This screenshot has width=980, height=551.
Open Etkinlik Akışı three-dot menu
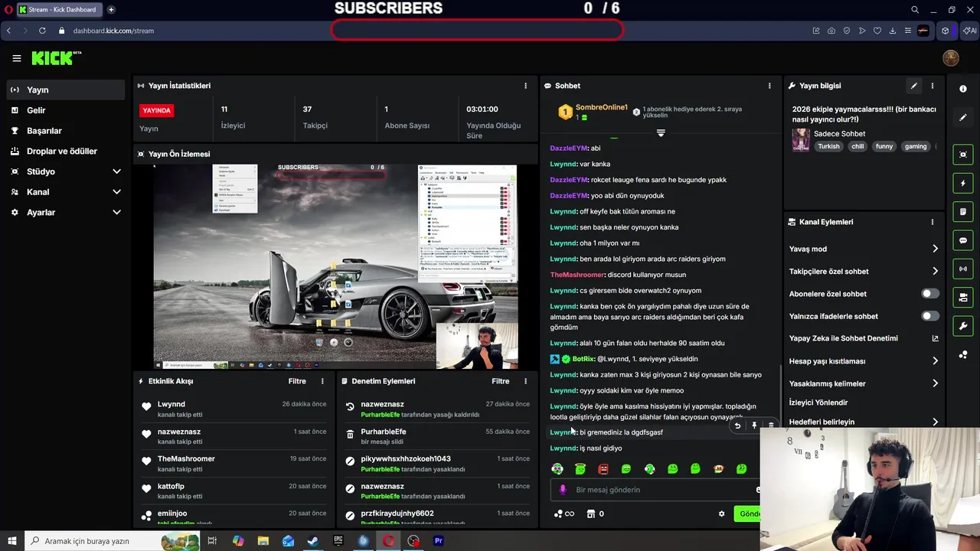click(x=322, y=381)
